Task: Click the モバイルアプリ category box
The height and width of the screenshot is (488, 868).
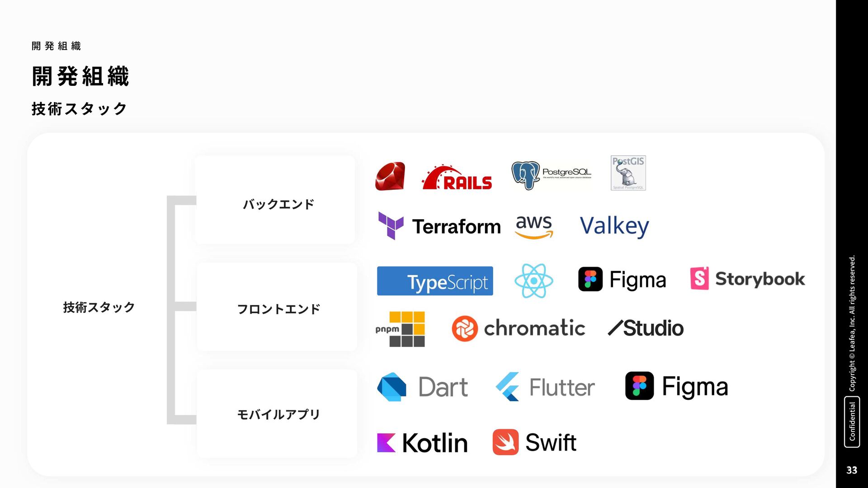Action: tap(277, 413)
